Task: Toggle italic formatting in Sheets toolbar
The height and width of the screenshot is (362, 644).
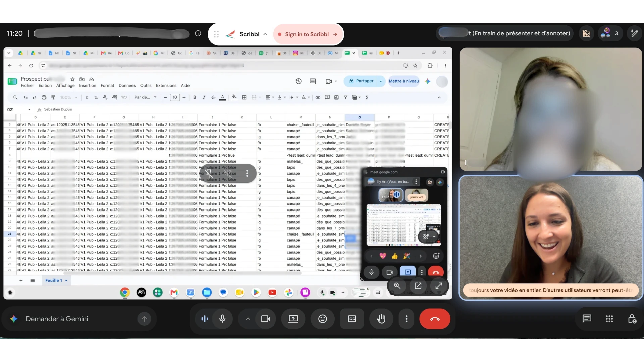Action: pyautogui.click(x=204, y=97)
